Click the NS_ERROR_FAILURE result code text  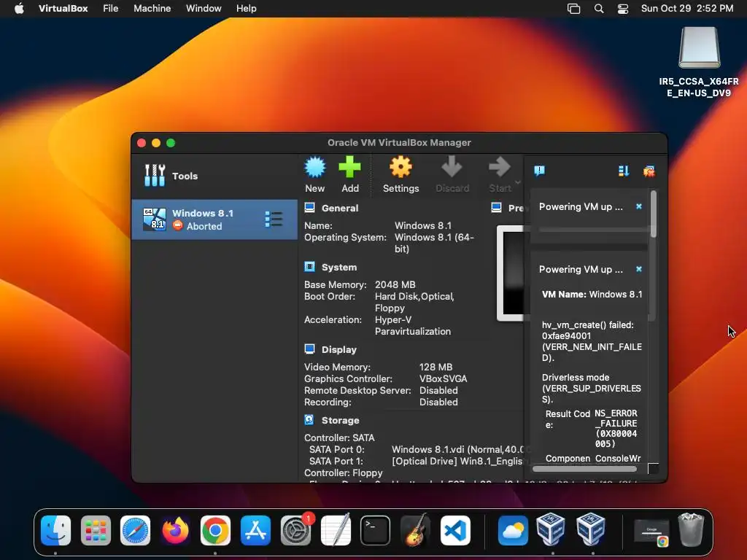616,428
